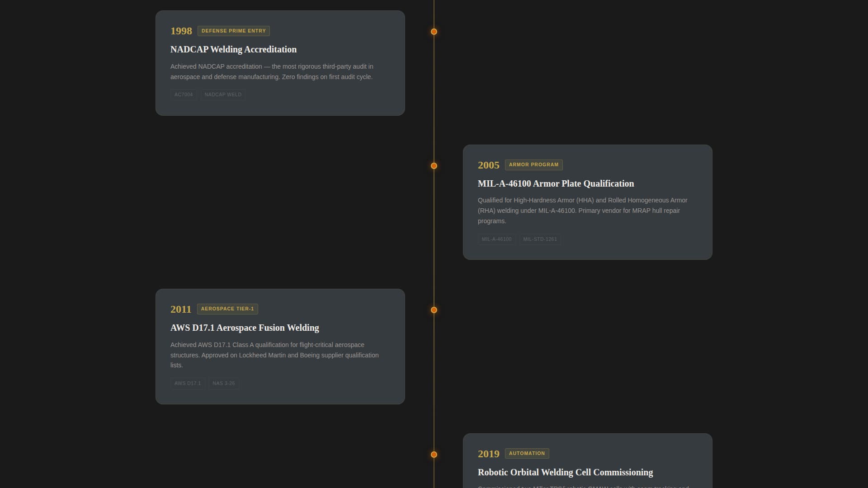Select the ARMOR PROGRAM badge
This screenshot has width=868, height=488.
coord(534,164)
